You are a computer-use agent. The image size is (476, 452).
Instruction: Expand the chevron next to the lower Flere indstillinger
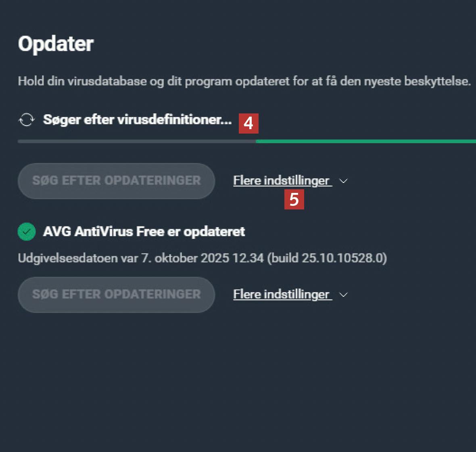[x=344, y=295]
